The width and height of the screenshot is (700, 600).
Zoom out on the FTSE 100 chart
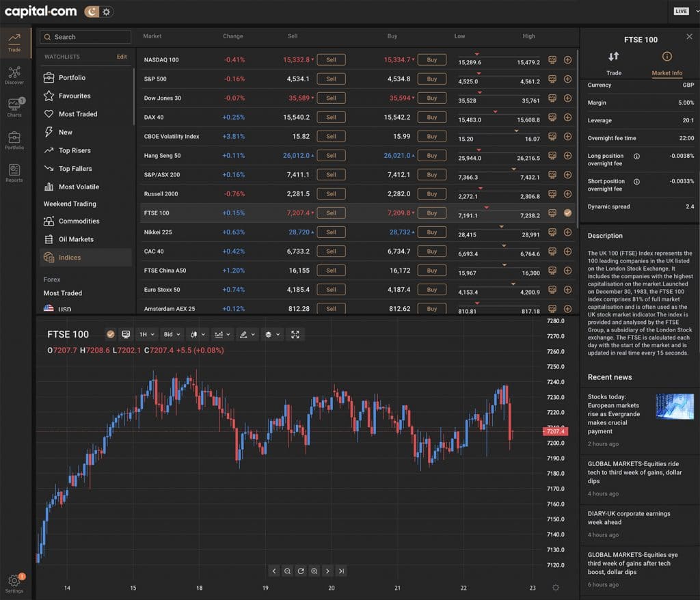[x=288, y=571]
